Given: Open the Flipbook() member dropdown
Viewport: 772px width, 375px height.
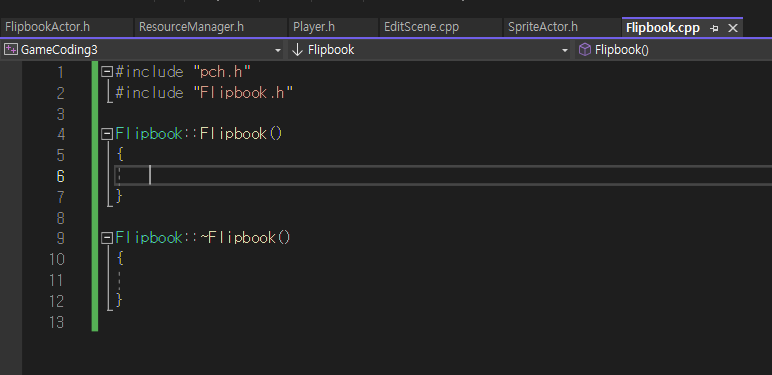Looking at the screenshot, I should 673,50.
